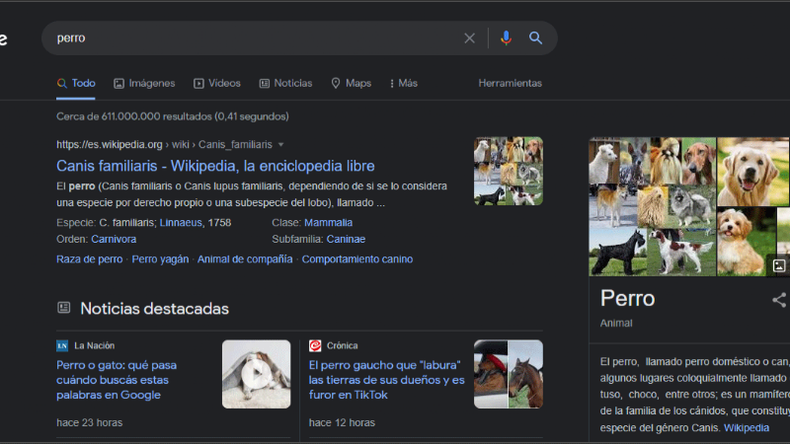Click the Perro heading in knowledge panel
Viewport: 790px width, 444px height.
[x=627, y=299]
